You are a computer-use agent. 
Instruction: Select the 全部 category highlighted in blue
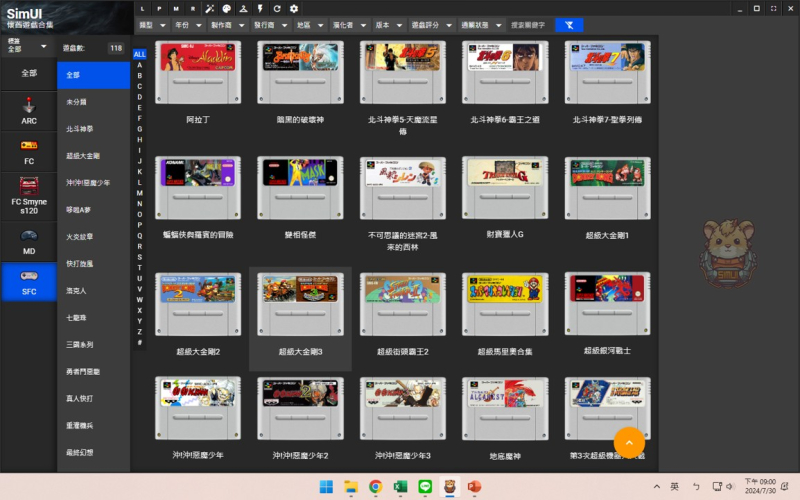(x=93, y=75)
